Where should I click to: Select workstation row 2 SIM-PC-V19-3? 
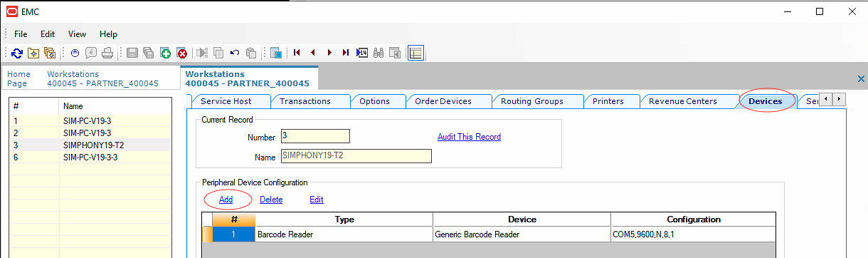[90, 133]
